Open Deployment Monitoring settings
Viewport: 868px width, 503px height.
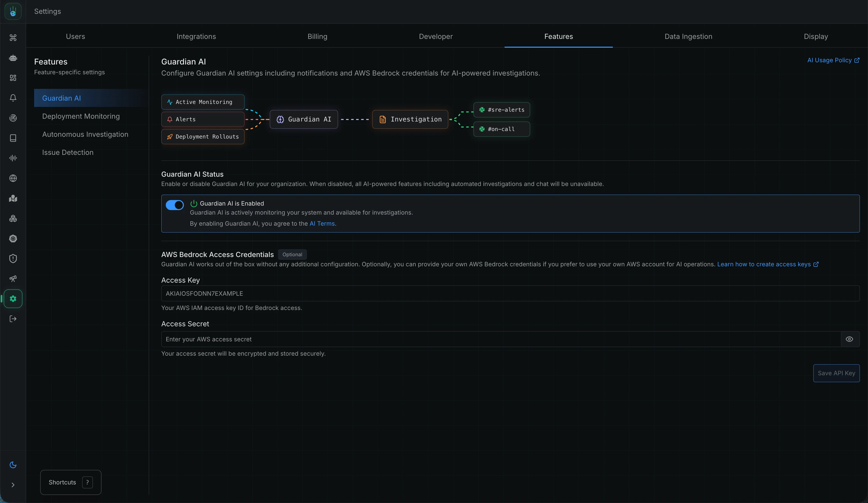click(81, 116)
